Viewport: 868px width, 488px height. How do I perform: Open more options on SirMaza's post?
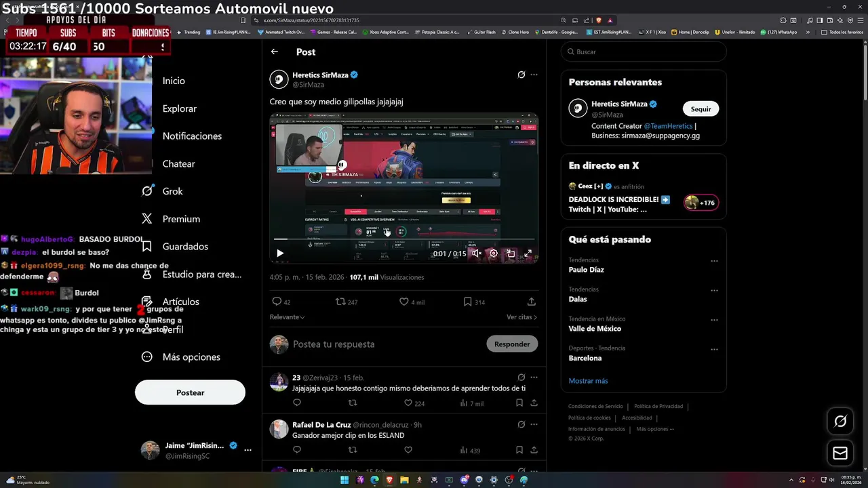534,75
